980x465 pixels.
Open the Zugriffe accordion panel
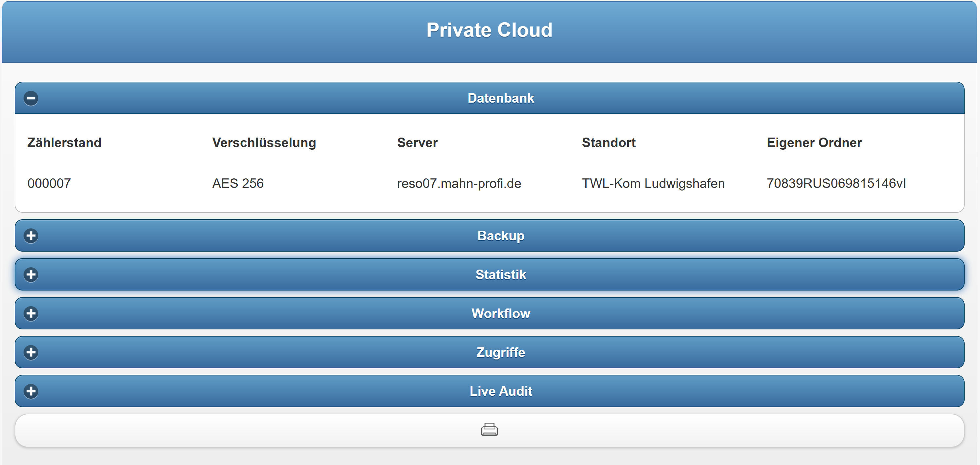point(501,353)
